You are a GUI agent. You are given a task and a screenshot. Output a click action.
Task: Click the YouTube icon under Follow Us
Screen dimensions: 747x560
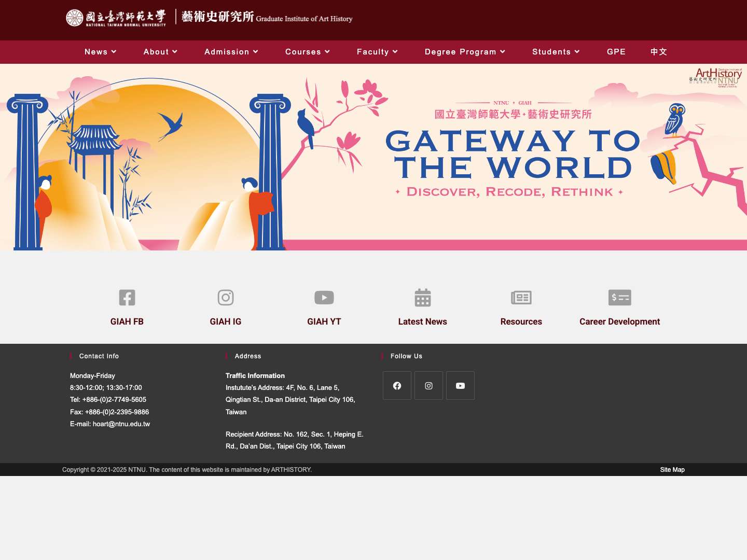coord(460,385)
